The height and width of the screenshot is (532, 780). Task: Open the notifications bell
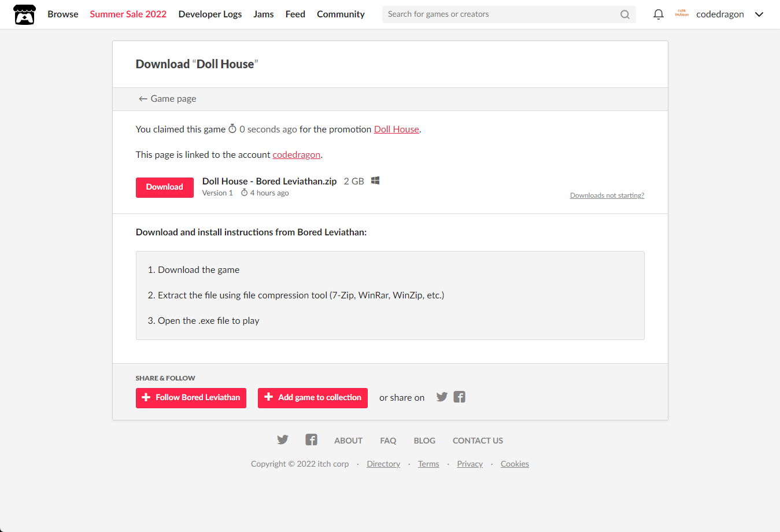[658, 14]
